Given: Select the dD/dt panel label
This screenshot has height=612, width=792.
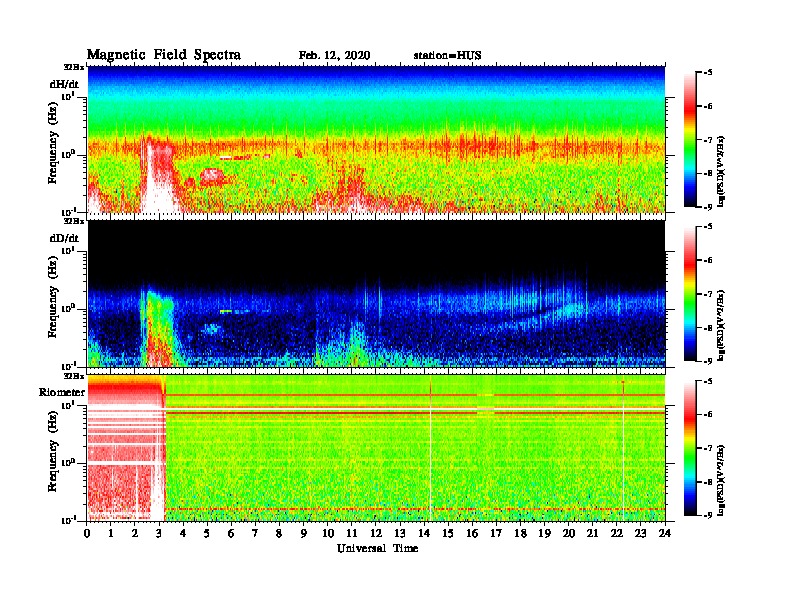Looking at the screenshot, I should point(64,238).
